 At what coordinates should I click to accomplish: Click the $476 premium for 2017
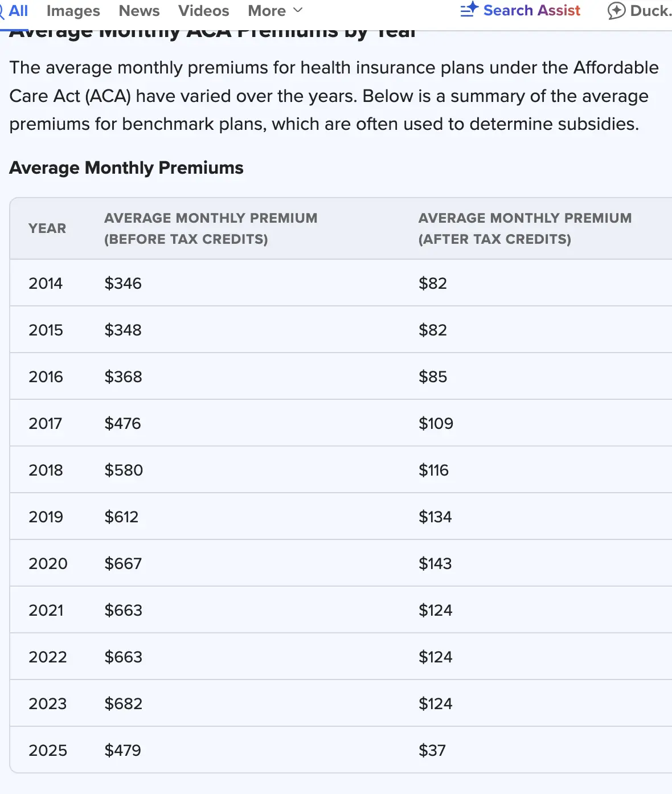[122, 423]
